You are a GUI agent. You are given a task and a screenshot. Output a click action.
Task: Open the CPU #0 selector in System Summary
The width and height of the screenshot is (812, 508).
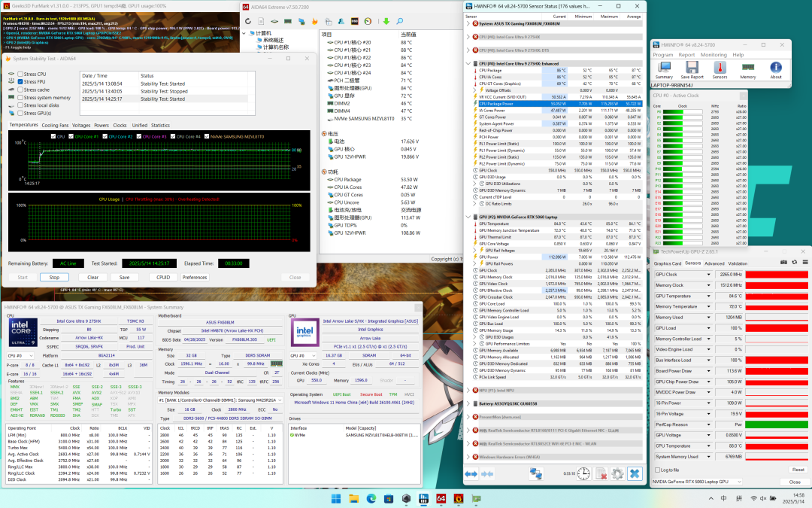click(20, 355)
